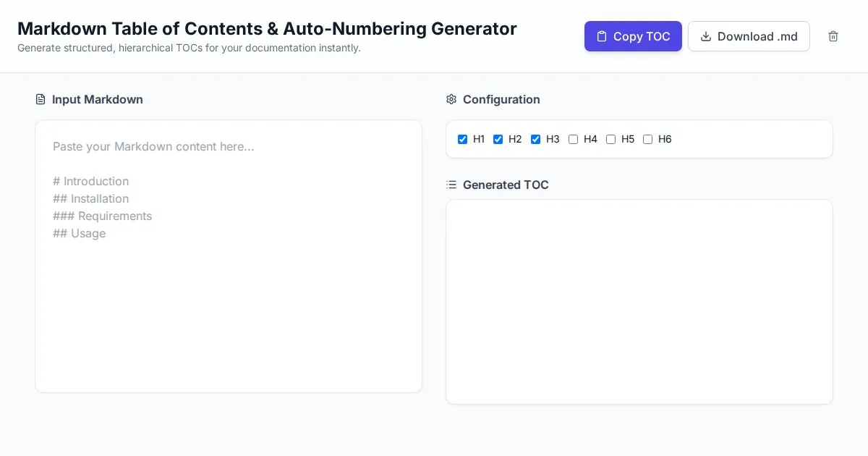Viewport: 868px width, 456px height.
Task: Click the clipboard icon in Copy TOC
Action: [x=601, y=36]
